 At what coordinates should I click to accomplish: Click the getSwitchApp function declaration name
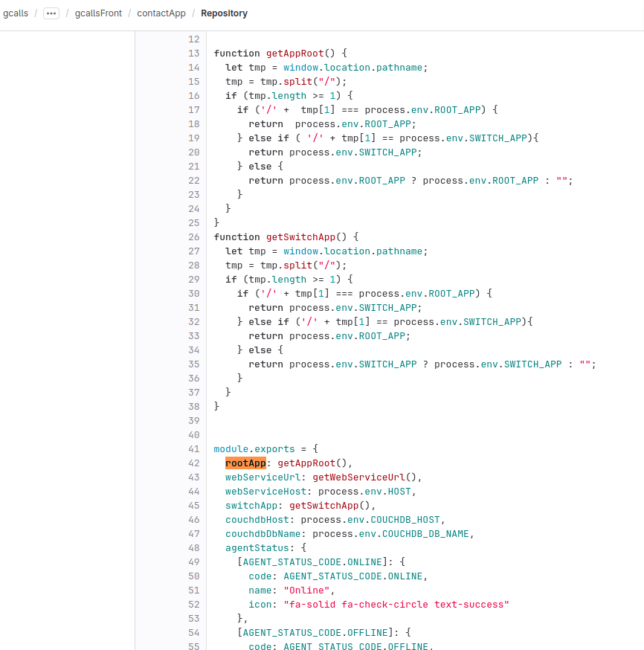(300, 237)
